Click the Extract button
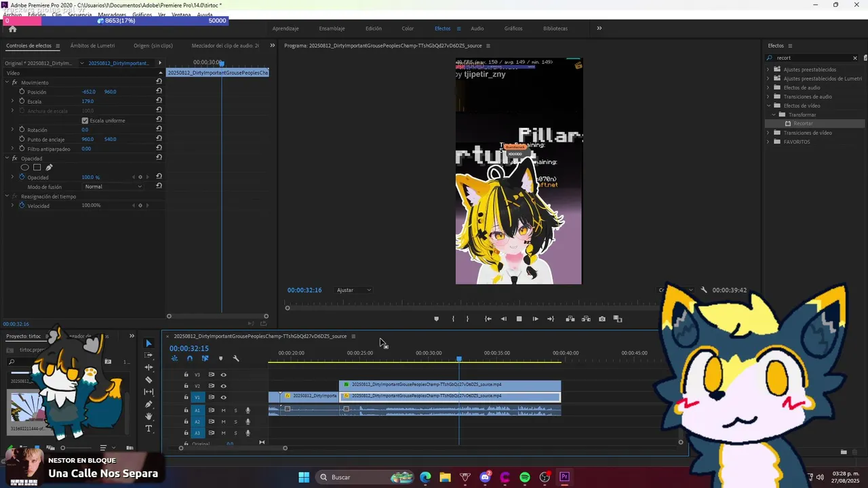This screenshot has width=868, height=488. coord(586,319)
